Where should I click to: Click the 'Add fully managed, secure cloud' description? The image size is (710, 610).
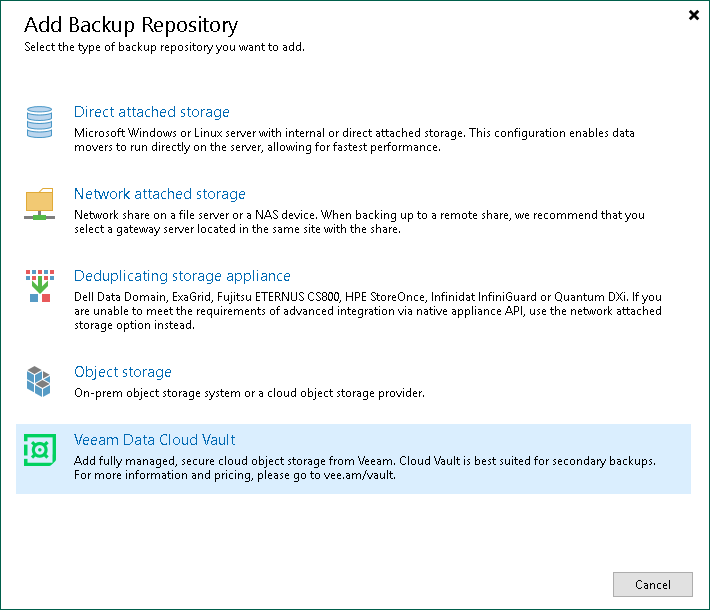tap(365, 468)
